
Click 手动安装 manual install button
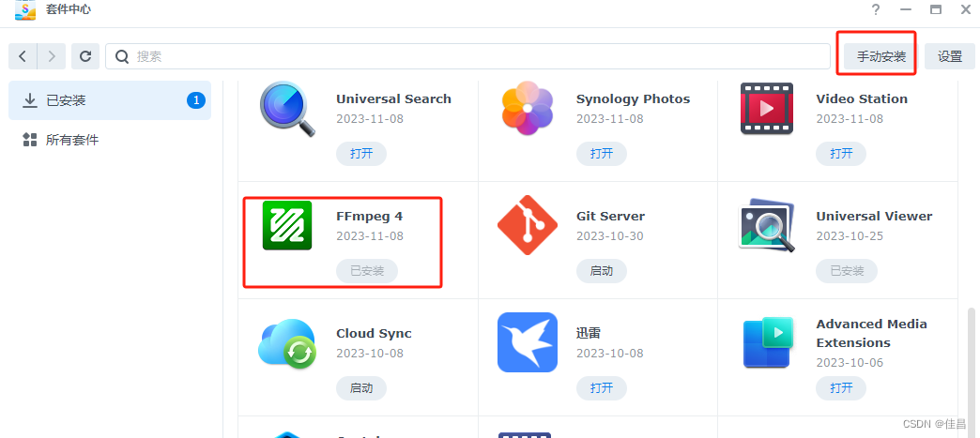[880, 56]
